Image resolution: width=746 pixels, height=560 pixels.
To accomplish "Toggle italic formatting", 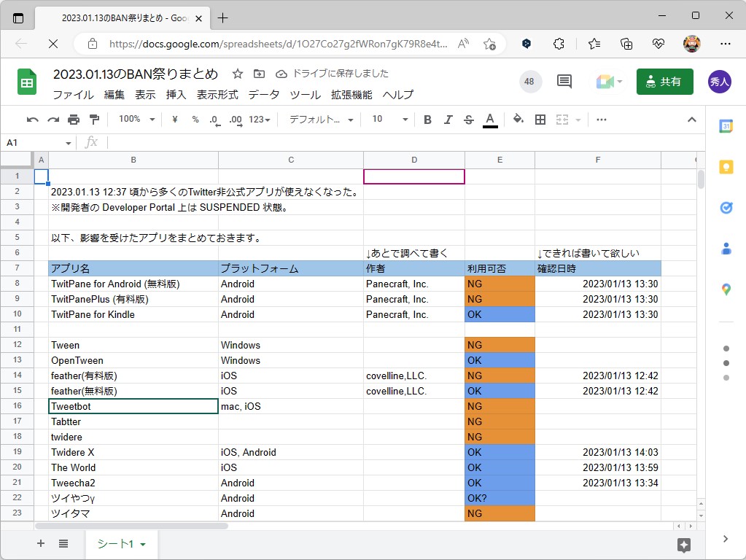I will tap(447, 119).
